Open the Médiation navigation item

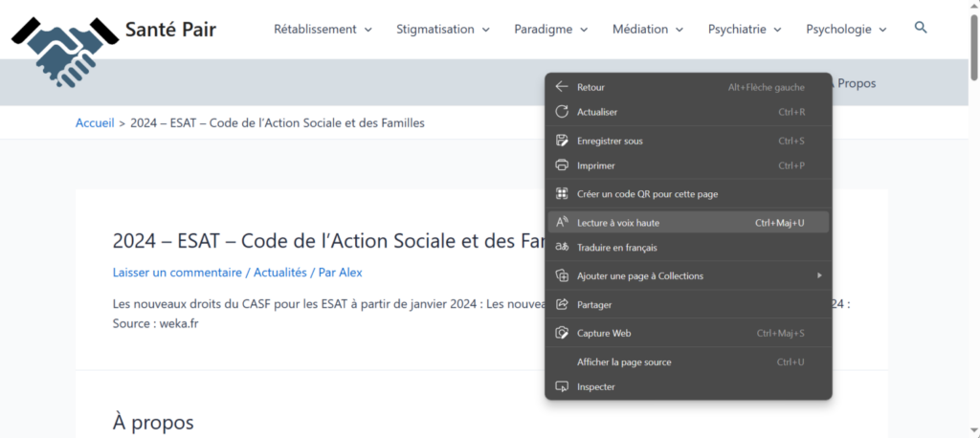(x=640, y=29)
